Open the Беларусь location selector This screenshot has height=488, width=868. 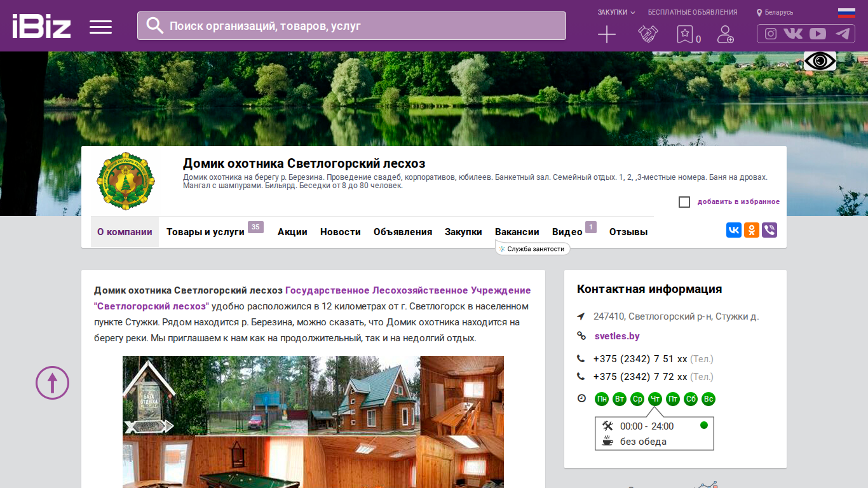775,12
